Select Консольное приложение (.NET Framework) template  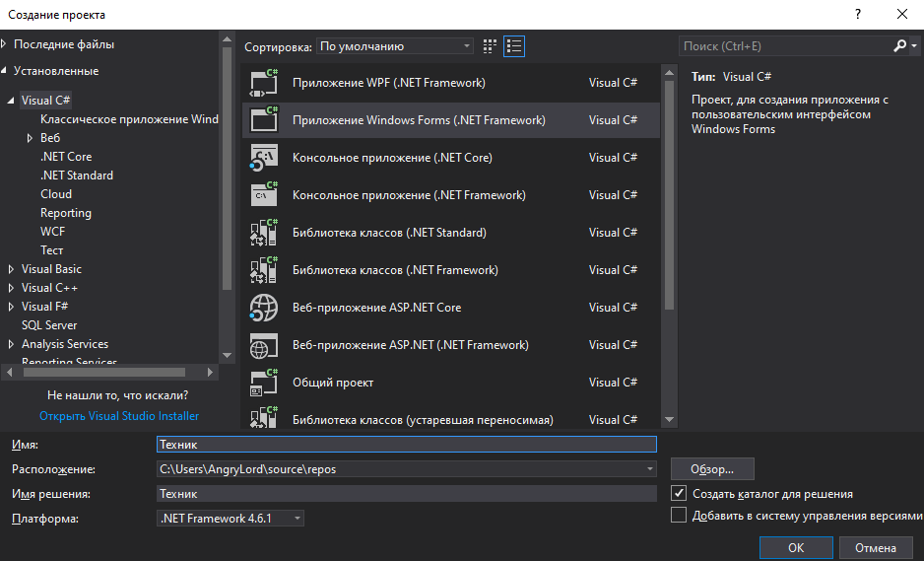click(451, 194)
